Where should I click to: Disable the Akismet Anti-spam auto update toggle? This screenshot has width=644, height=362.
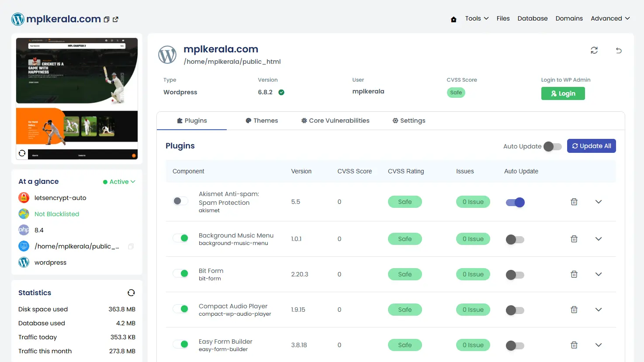[515, 202]
